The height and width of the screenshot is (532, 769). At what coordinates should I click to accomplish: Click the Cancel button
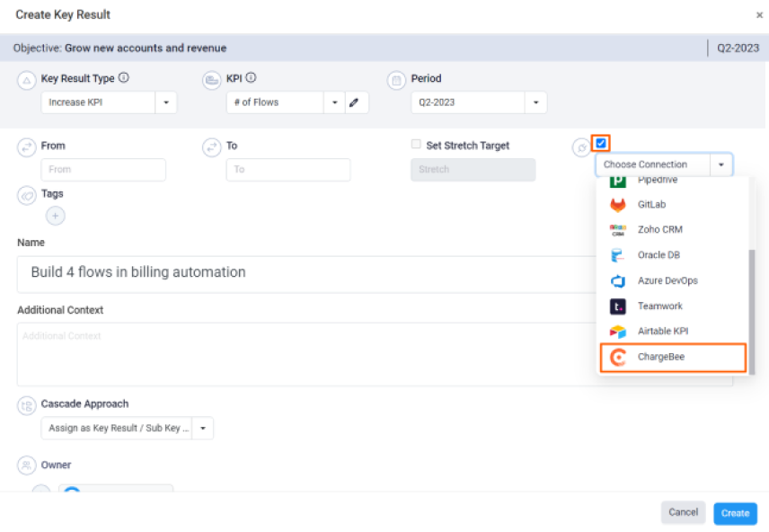(683, 512)
